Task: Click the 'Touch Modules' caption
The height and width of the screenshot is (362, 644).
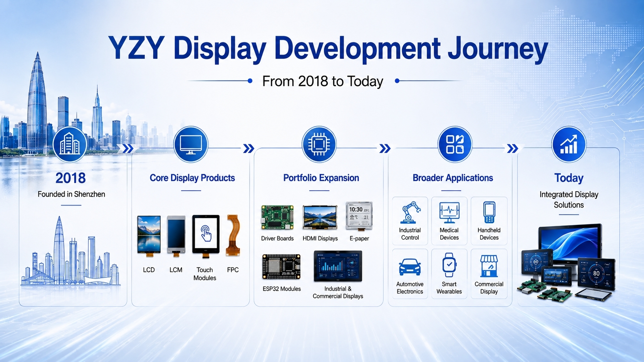Action: point(205,274)
